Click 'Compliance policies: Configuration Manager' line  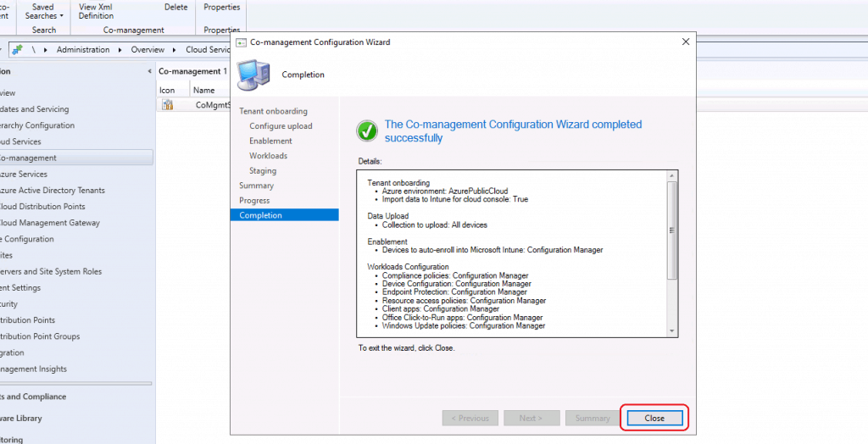(455, 275)
